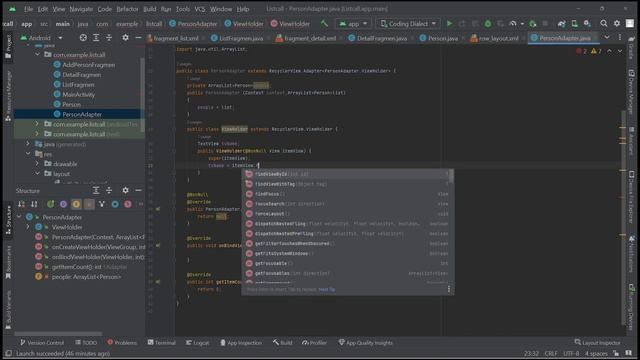
Task: Collapse all in the Structure panel header
Action: tap(109, 190)
